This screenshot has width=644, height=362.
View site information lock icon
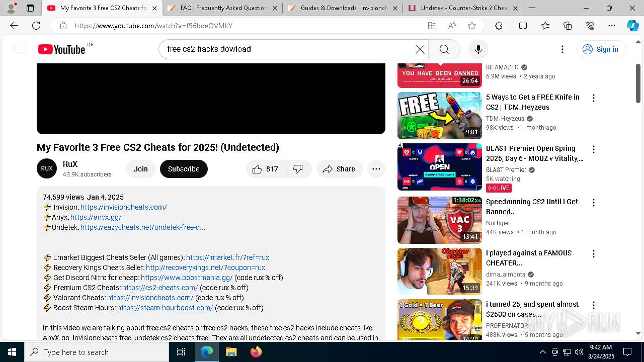coord(63,26)
